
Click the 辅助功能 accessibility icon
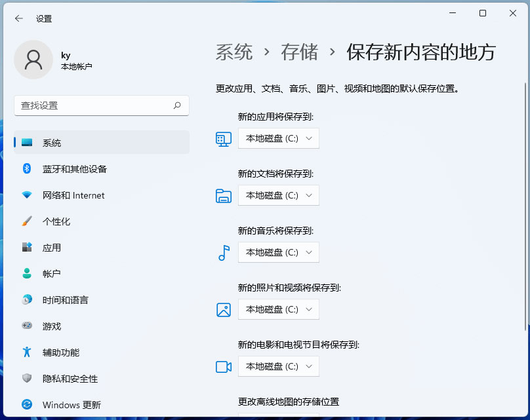tap(26, 353)
